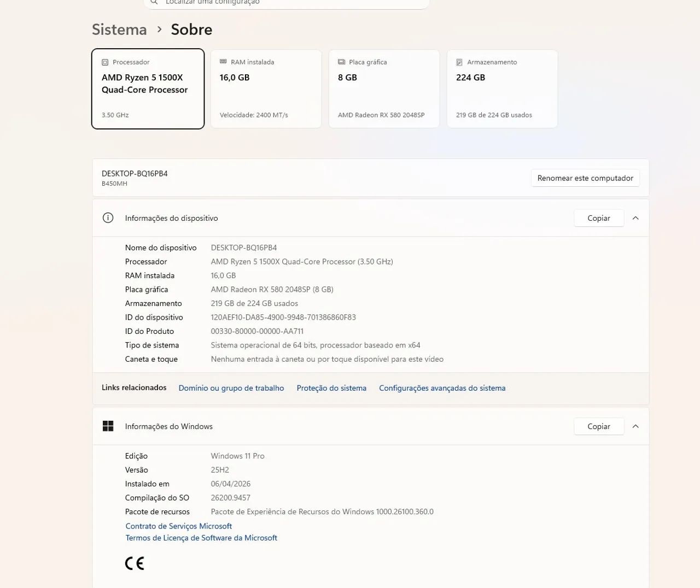Click the DESKTOP-BQ16PB4 value in Nome do dispositivo row
Image resolution: width=700 pixels, height=588 pixels.
(244, 248)
